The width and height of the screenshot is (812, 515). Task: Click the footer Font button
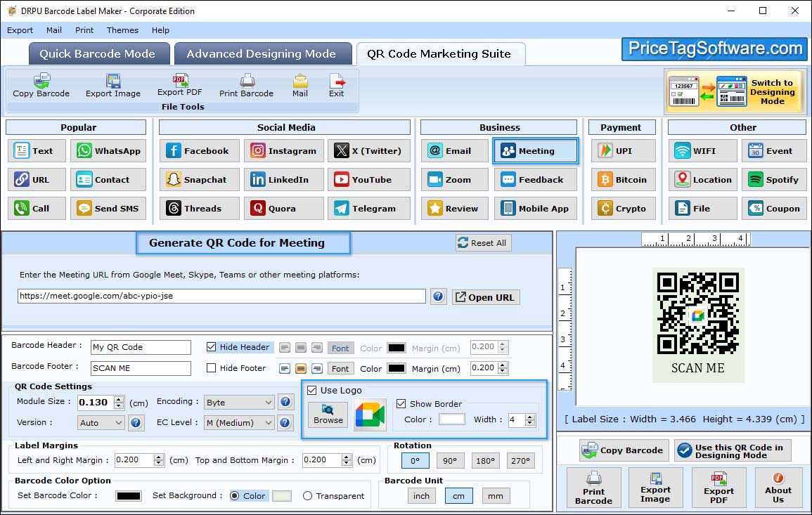(x=340, y=369)
